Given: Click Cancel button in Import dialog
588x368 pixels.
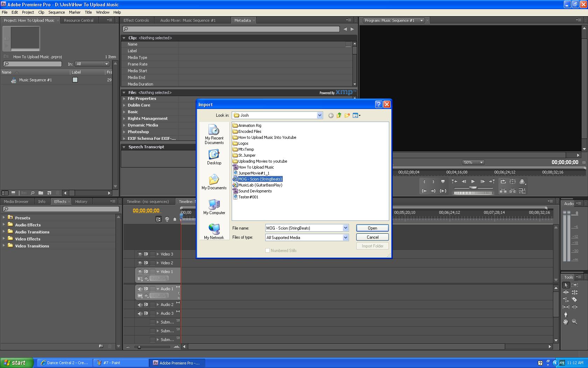Looking at the screenshot, I should (x=372, y=237).
